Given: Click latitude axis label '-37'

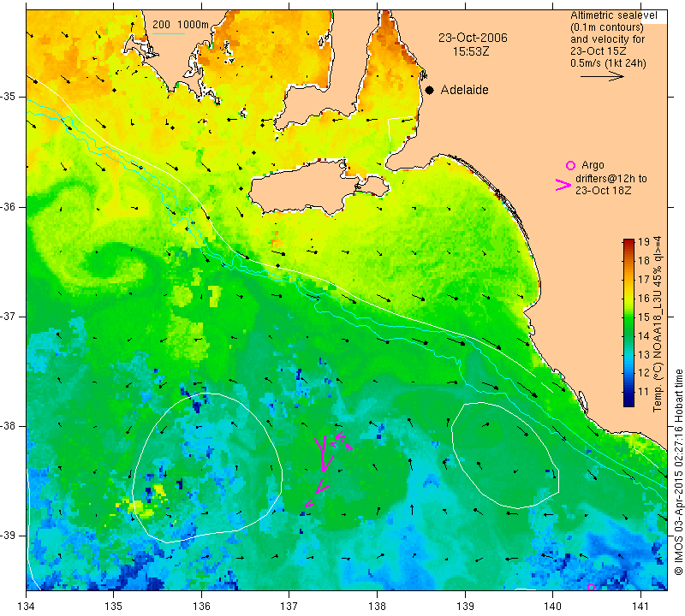Looking at the screenshot, I should pos(8,316).
